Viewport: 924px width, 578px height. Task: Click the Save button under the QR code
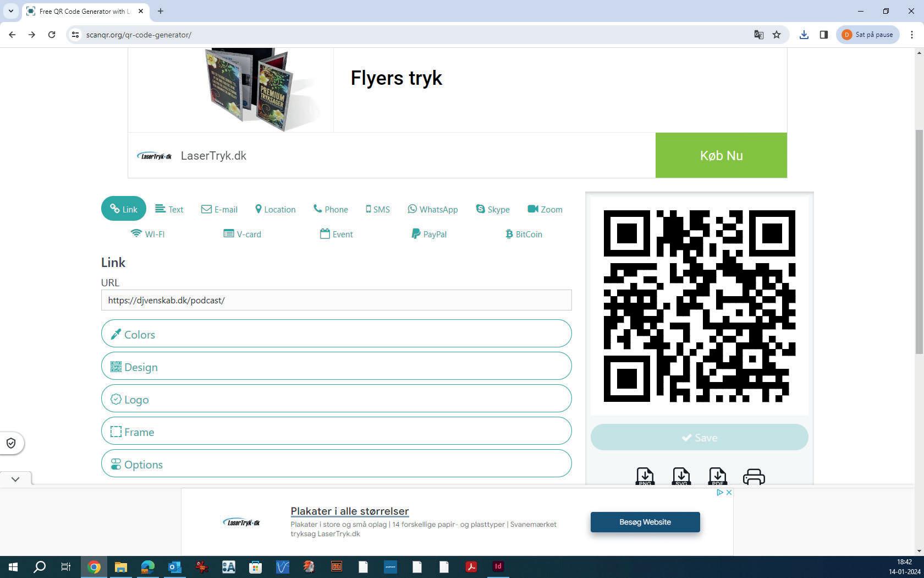[x=699, y=438]
